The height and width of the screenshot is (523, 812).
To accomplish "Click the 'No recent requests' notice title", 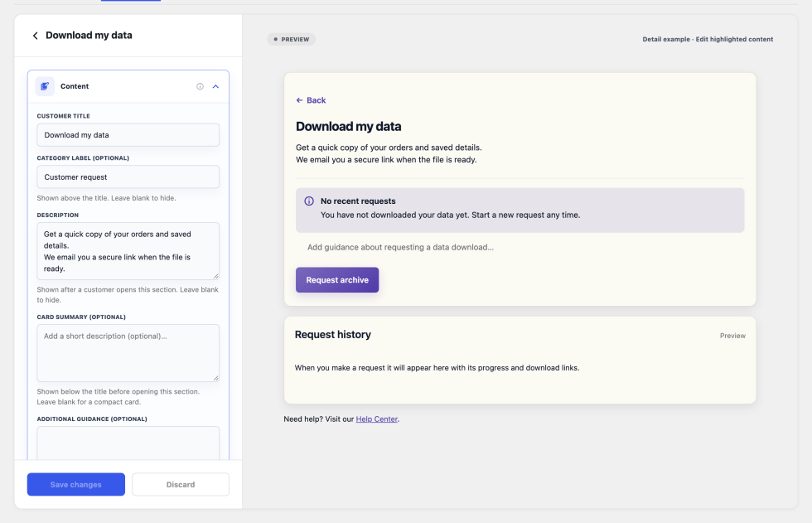I will [x=358, y=201].
